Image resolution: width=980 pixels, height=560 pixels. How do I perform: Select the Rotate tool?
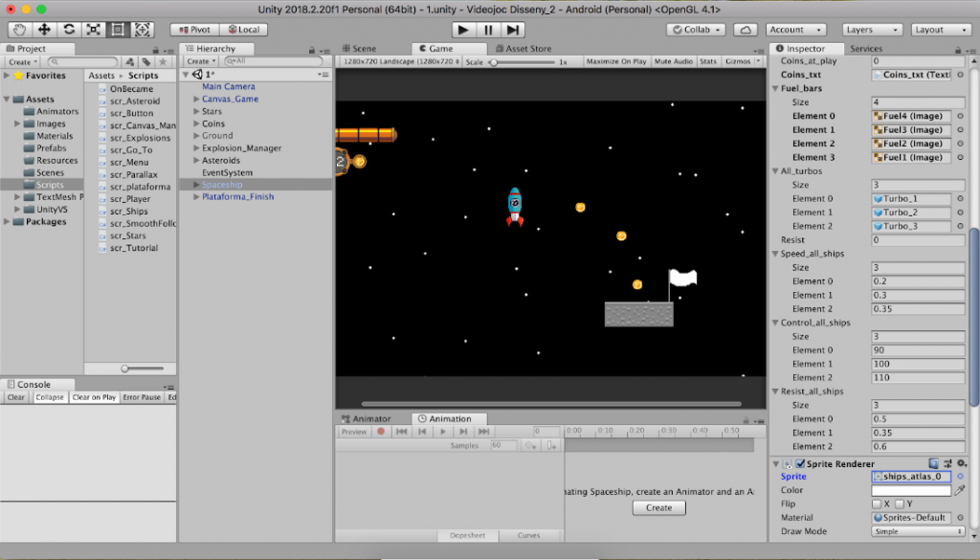click(x=69, y=30)
